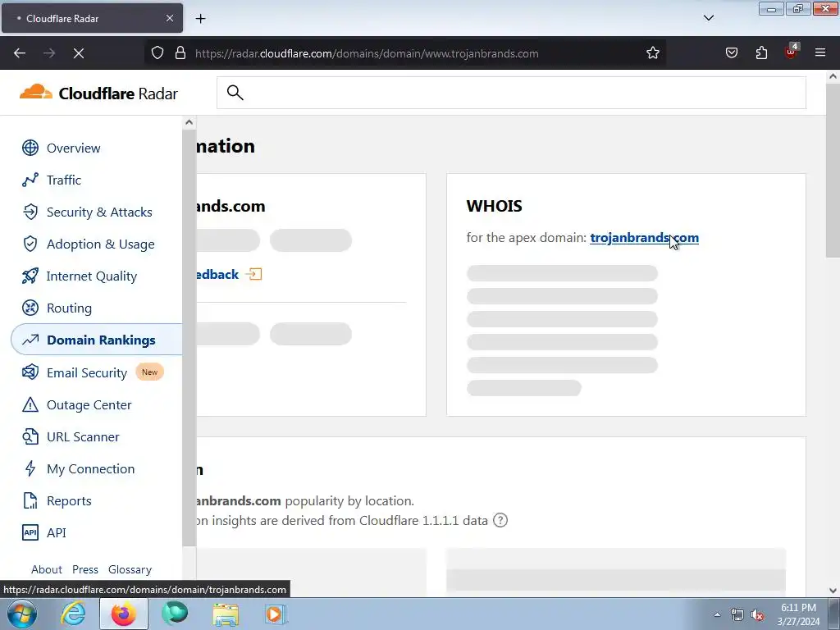Open the Overview section globe icon
The width and height of the screenshot is (840, 630).
point(30,148)
